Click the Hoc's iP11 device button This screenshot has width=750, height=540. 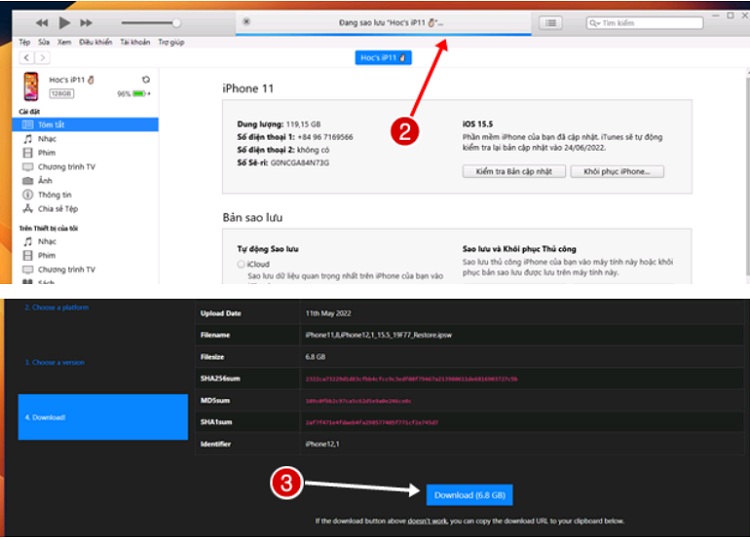tap(383, 57)
